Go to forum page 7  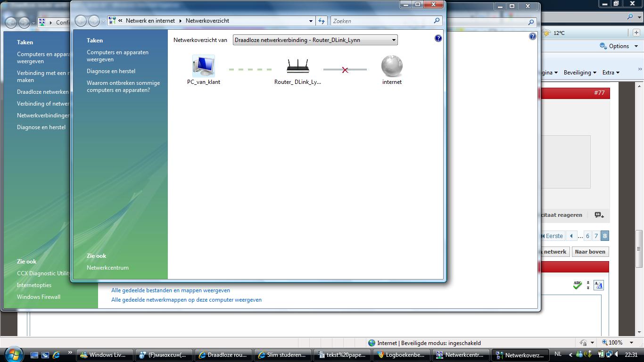(596, 236)
